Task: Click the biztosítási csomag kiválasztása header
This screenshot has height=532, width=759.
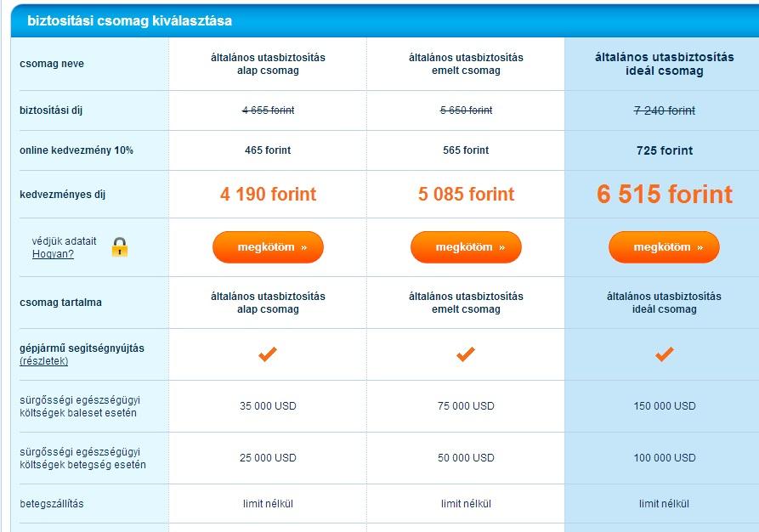Action: coord(129,20)
